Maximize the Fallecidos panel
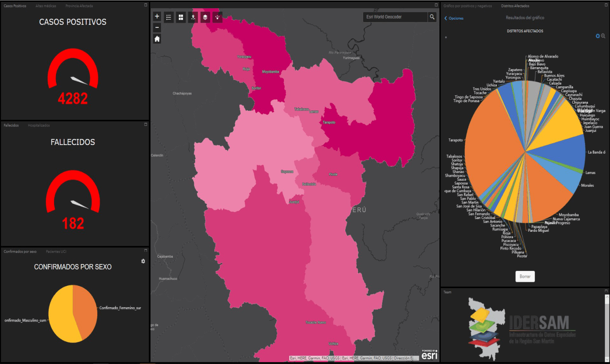Viewport: 610px width, 364px height. [146, 124]
